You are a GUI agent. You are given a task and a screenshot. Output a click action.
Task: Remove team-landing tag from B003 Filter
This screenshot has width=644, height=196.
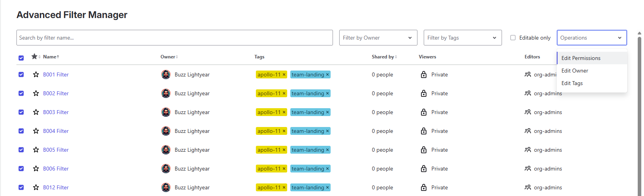(x=327, y=112)
